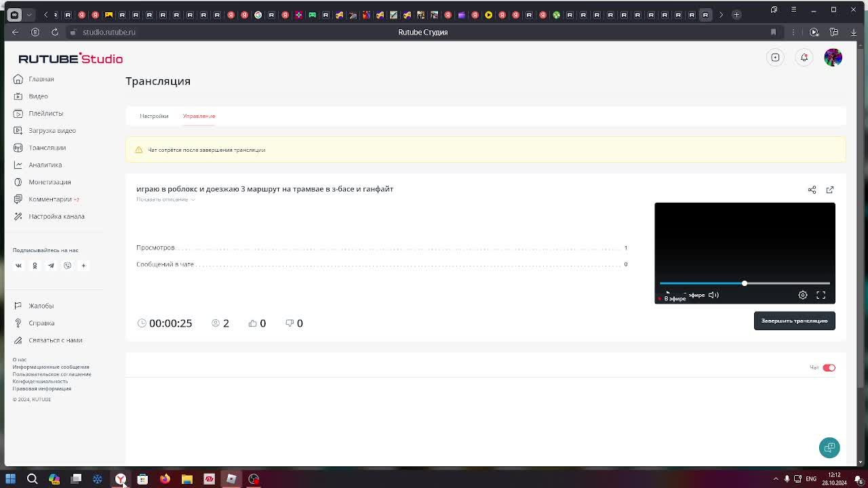Click the Сообщений в чате row
The width and height of the screenshot is (868, 488).
(x=382, y=264)
